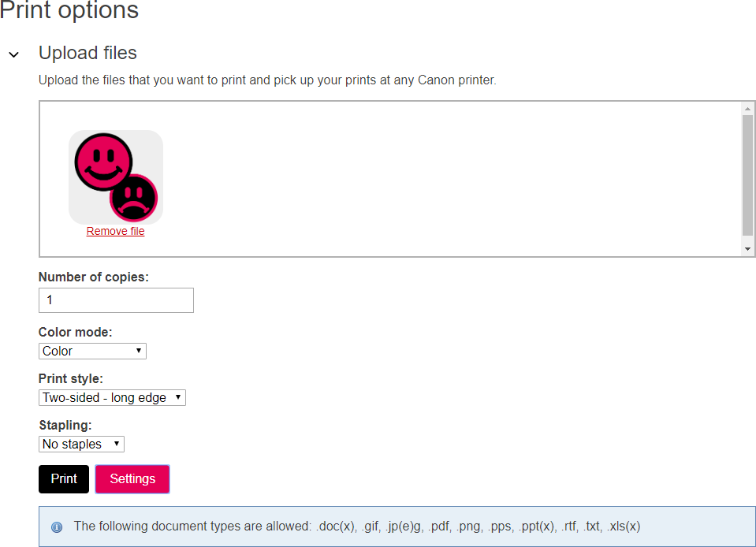This screenshot has width=756, height=547.
Task: Click the Upload files section heading
Action: pyautogui.click(x=88, y=53)
